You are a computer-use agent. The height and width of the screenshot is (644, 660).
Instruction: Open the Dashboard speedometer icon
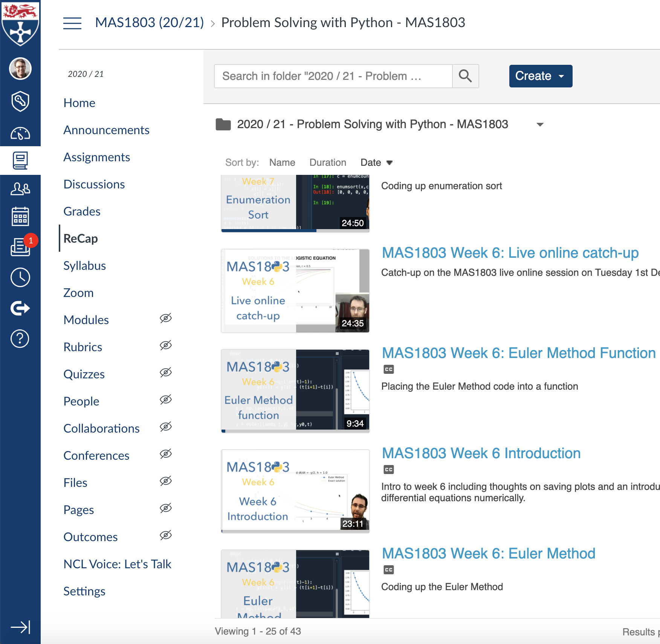20,134
